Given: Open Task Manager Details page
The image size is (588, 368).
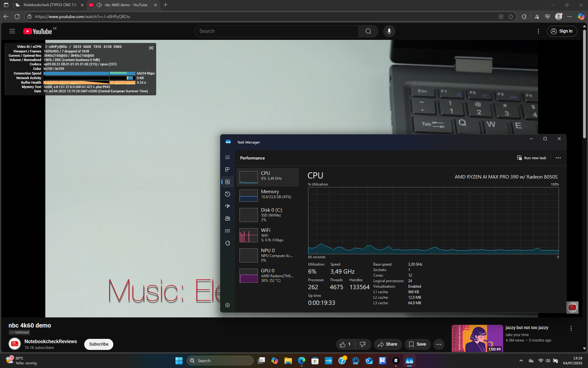Looking at the screenshot, I should coord(228,231).
